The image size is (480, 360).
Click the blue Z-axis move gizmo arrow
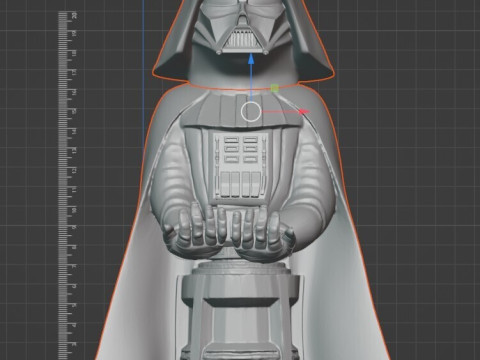[251, 59]
